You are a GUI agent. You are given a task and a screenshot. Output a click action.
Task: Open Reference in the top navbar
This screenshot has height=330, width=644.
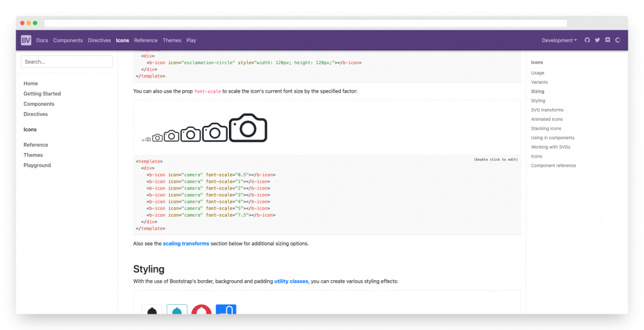(x=146, y=40)
